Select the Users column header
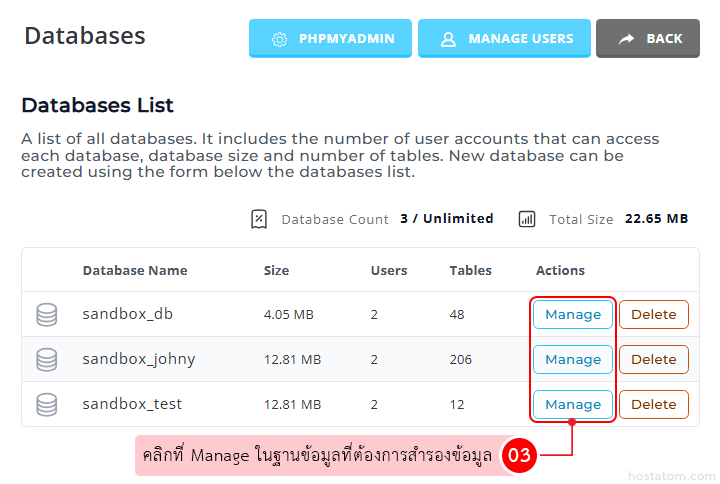Viewport: 720px width, 484px height. click(x=389, y=271)
